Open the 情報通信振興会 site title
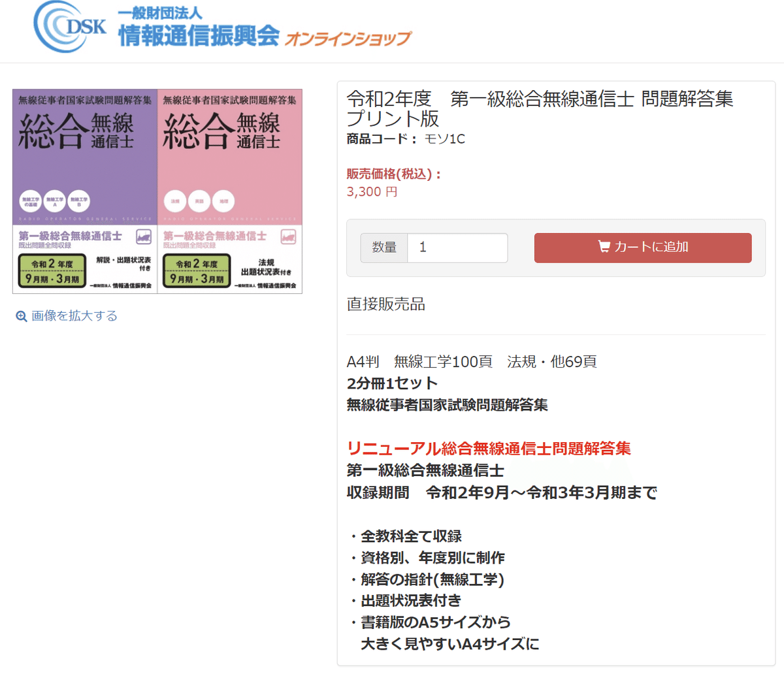The image size is (784, 674). pos(199,35)
